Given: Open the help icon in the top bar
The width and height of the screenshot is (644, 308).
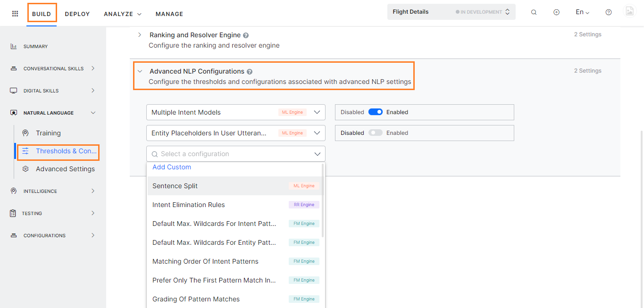Looking at the screenshot, I should (x=608, y=12).
